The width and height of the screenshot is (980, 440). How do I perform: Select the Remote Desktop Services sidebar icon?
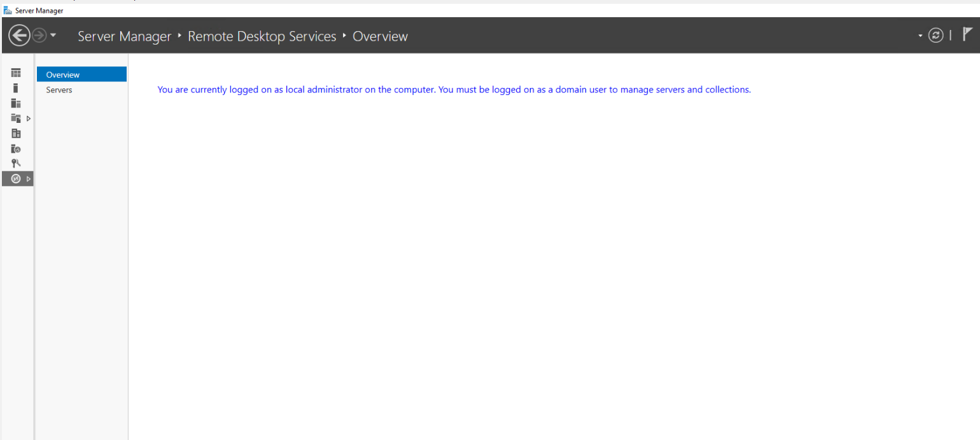[15, 178]
